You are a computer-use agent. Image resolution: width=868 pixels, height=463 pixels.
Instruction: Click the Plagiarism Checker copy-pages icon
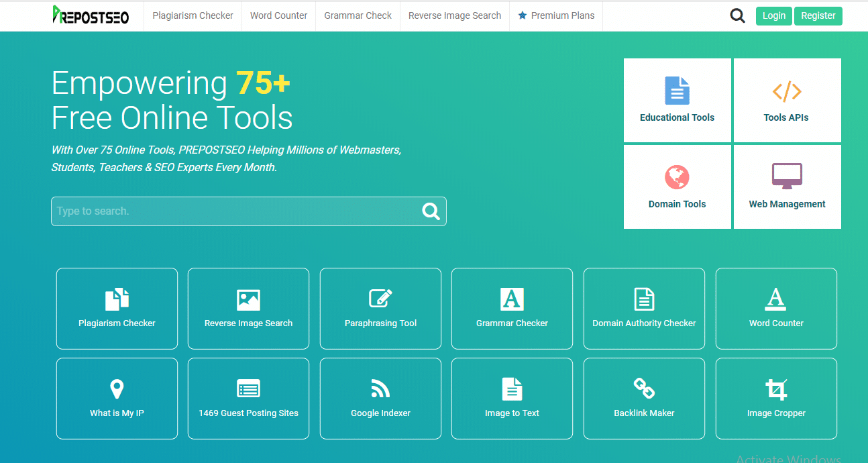tap(117, 299)
